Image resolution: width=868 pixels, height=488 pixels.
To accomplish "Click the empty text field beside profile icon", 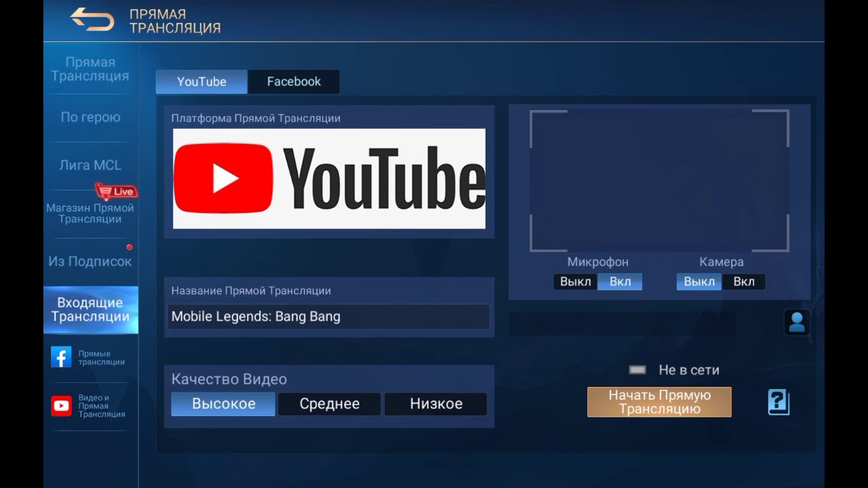I will [x=622, y=323].
